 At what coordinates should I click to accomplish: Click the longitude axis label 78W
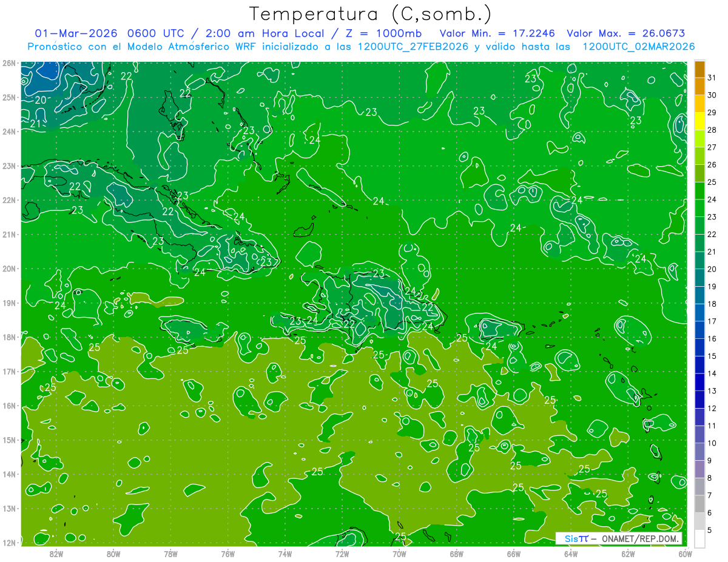tap(170, 554)
